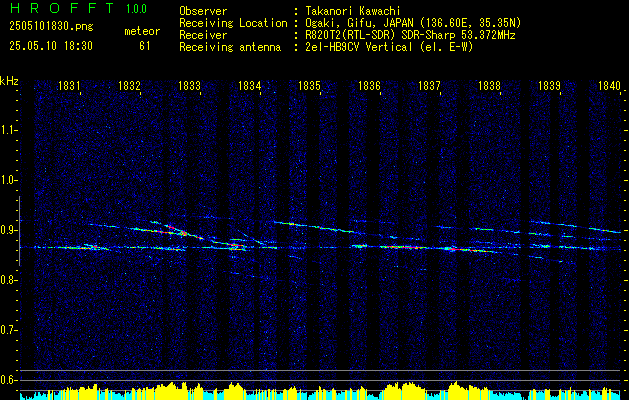Click the gray vertical frequency range bar
This screenshot has width=629, height=400.
click(x=20, y=231)
